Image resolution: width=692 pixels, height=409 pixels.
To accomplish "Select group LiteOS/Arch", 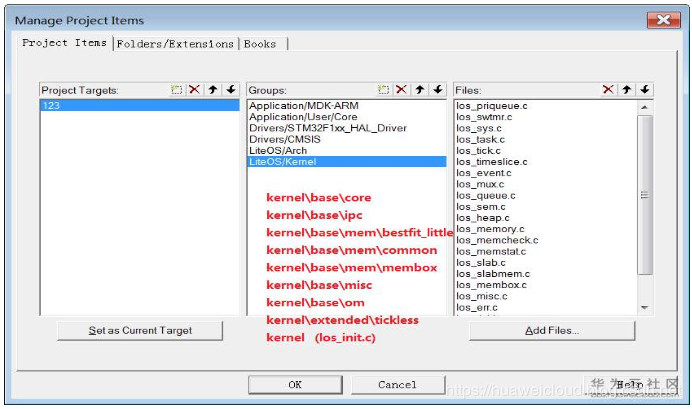I will (347, 150).
